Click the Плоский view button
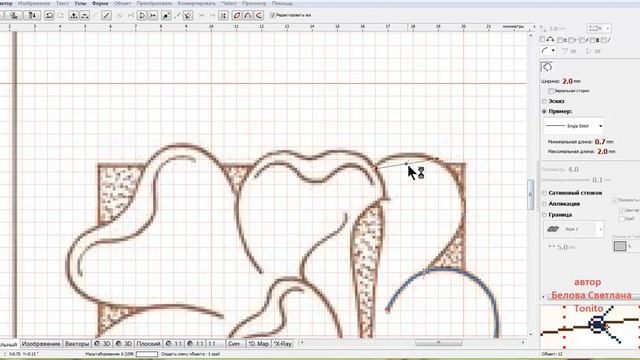This screenshot has height=360, width=640. [x=149, y=344]
